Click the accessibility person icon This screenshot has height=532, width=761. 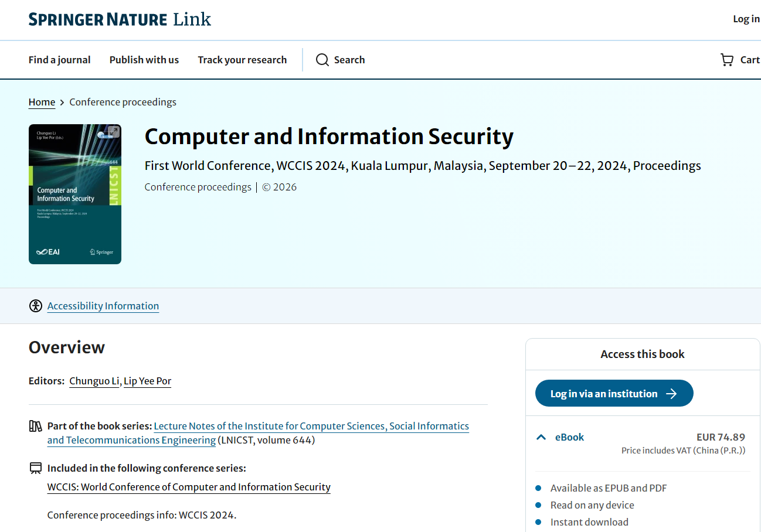[36, 306]
